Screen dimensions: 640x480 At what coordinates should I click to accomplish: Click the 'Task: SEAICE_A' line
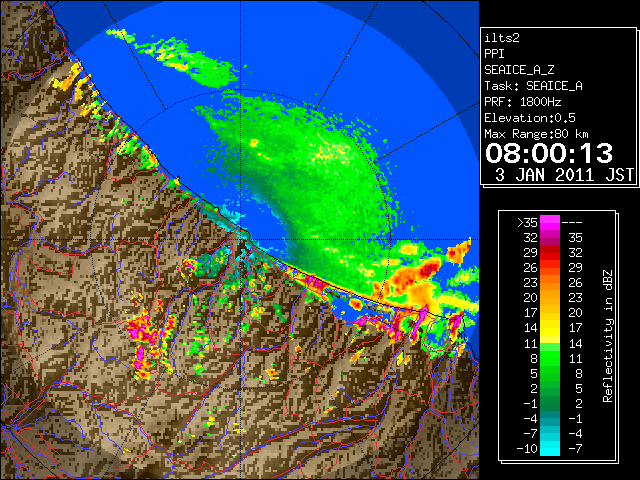coord(533,86)
